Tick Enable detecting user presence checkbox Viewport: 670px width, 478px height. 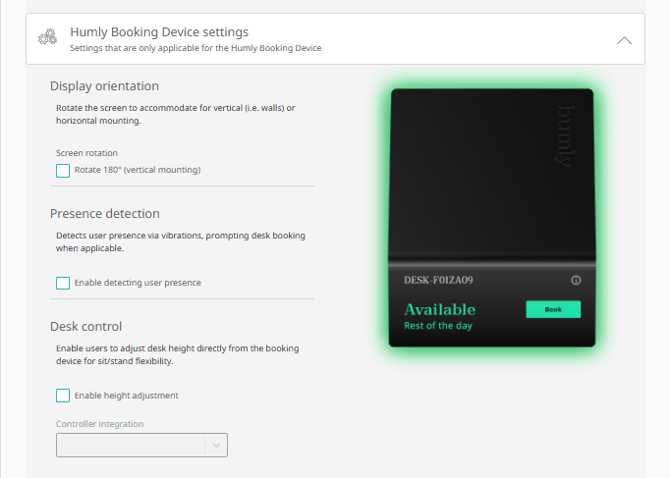(63, 283)
